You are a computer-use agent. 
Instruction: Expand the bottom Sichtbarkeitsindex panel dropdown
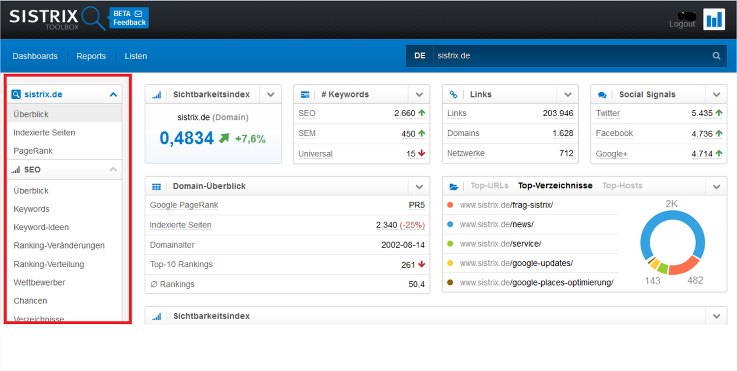tap(716, 316)
